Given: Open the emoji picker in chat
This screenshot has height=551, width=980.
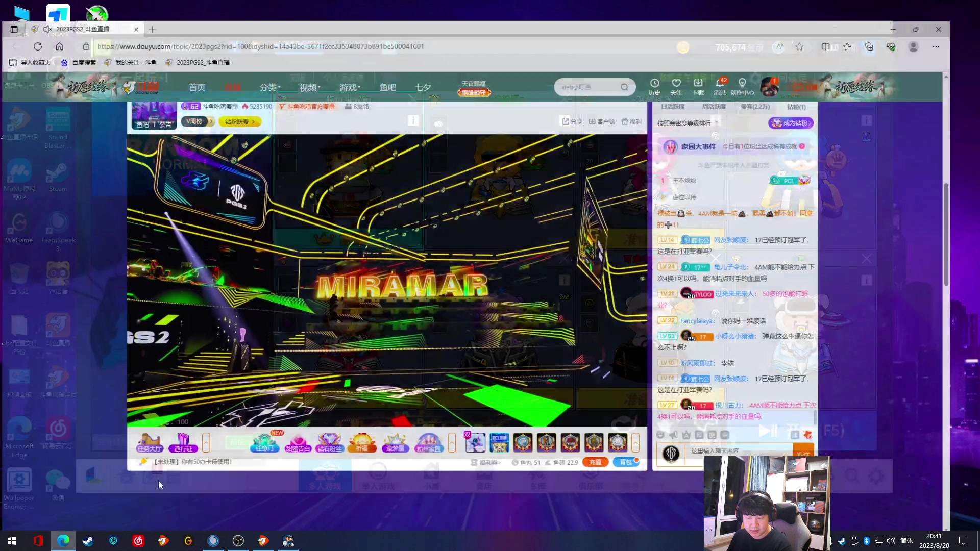Looking at the screenshot, I should 660,435.
